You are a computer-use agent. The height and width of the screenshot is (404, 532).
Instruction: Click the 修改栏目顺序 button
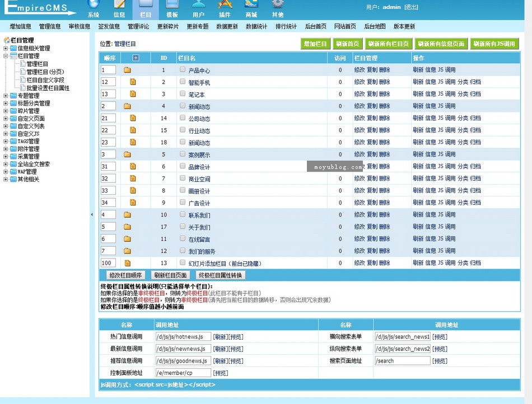click(125, 275)
